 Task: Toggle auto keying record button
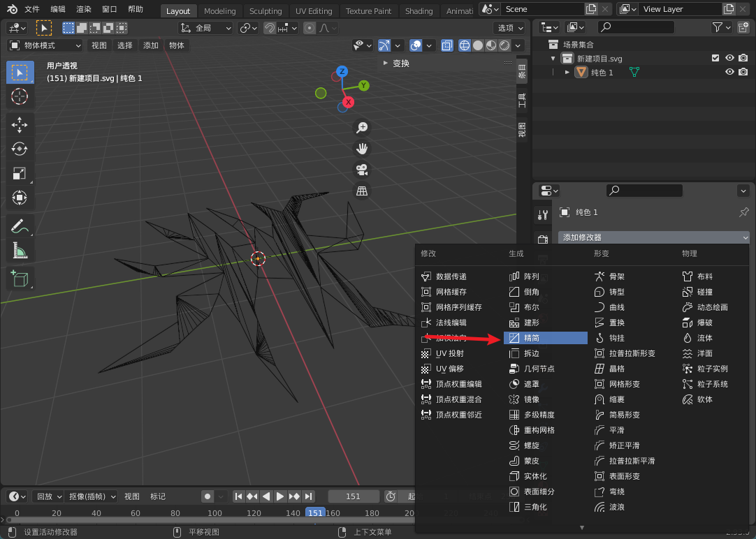(208, 496)
